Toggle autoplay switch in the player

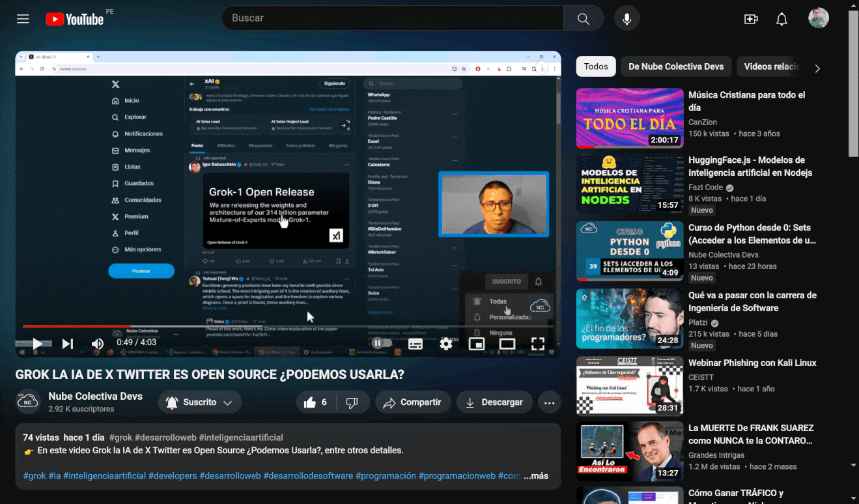click(382, 343)
